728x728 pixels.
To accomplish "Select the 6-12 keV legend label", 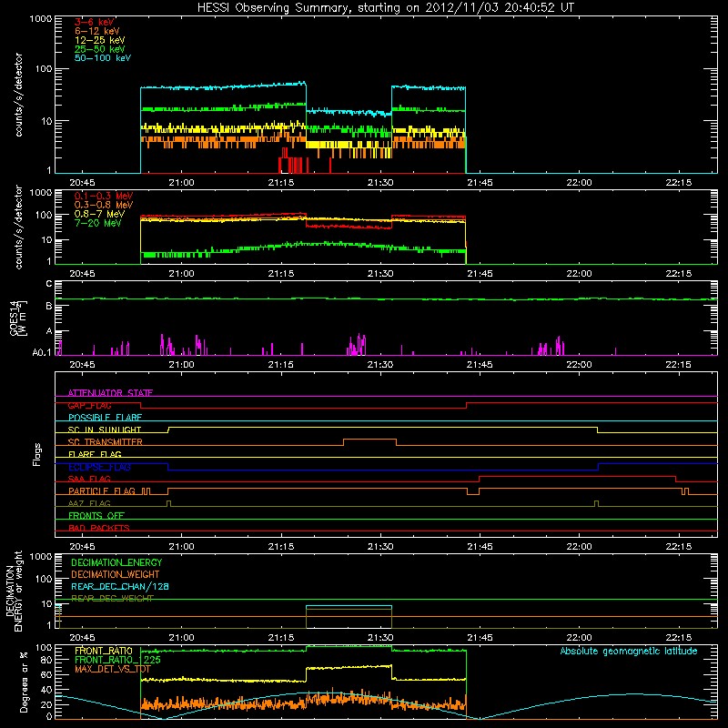I will pyautogui.click(x=96, y=31).
